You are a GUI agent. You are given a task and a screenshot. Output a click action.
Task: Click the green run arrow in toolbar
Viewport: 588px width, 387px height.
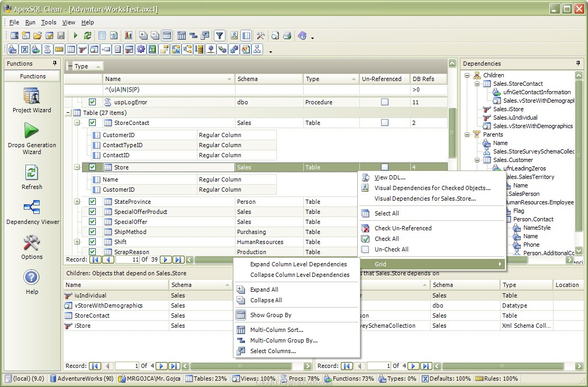[75, 35]
